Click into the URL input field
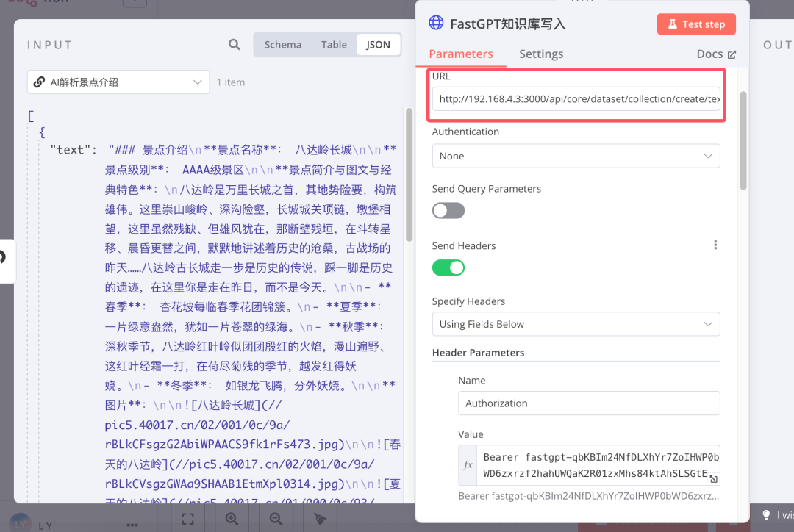The image size is (794, 532). coord(576,98)
